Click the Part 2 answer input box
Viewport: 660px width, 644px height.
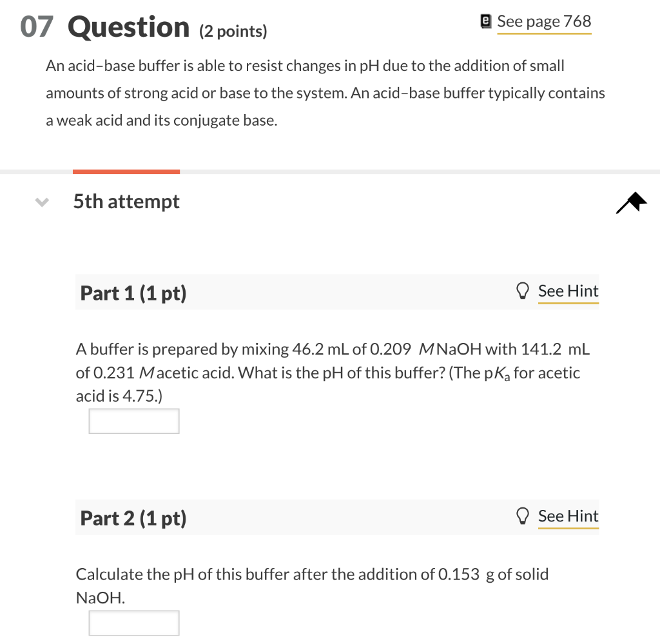coord(133,623)
